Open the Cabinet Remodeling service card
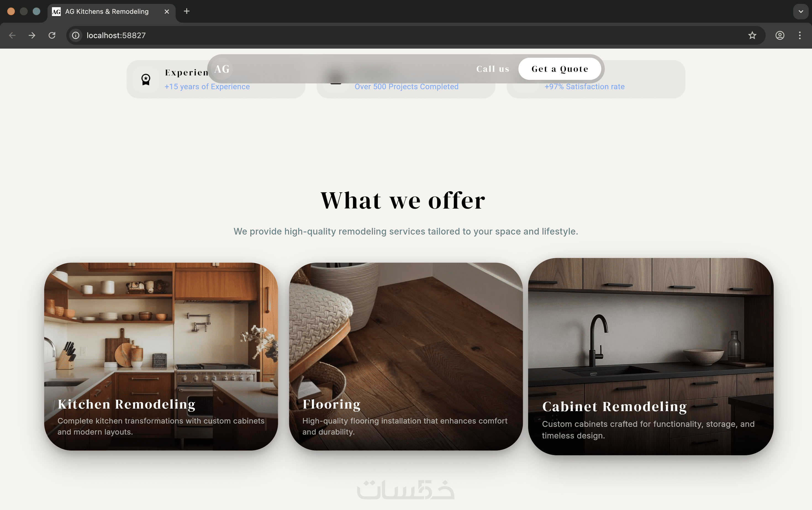 650,356
